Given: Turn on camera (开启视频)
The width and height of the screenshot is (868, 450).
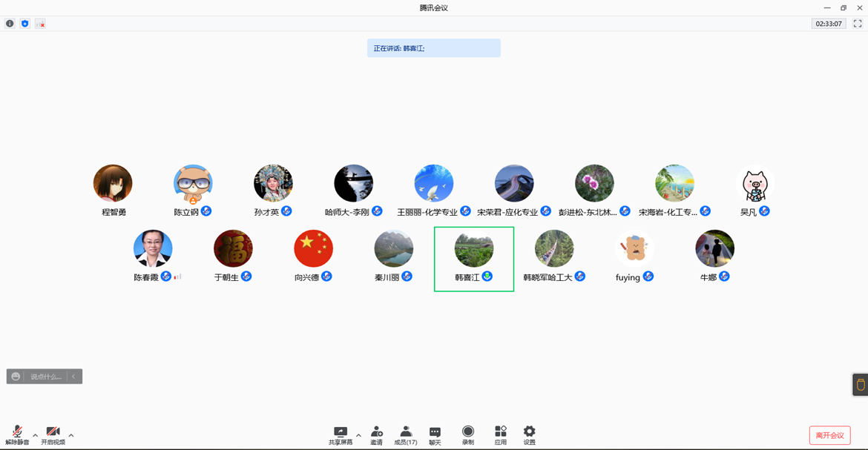Looking at the screenshot, I should 53,435.
